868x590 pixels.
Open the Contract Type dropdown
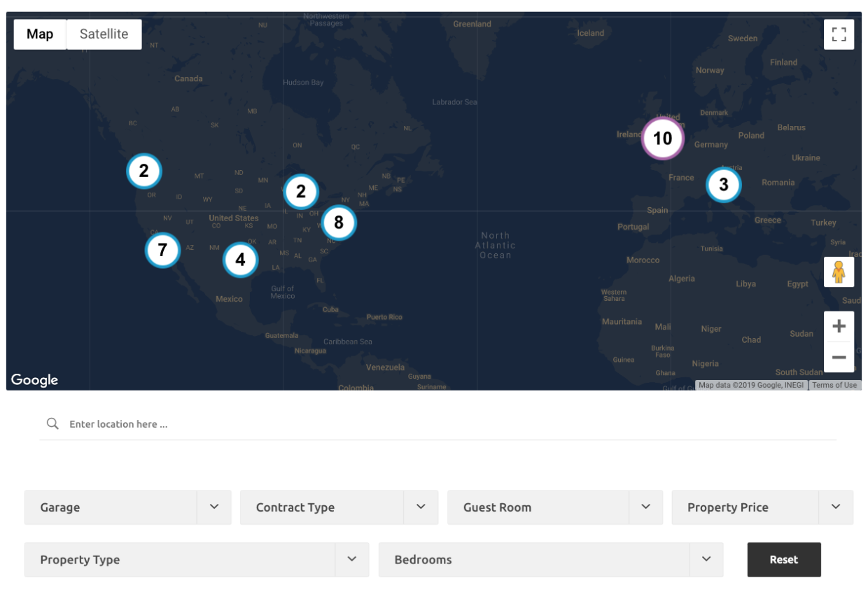(339, 507)
